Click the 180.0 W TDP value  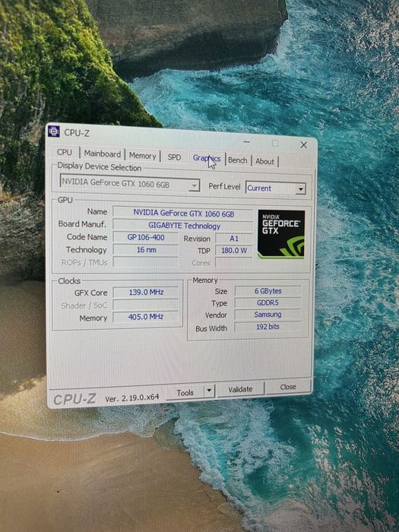234,250
